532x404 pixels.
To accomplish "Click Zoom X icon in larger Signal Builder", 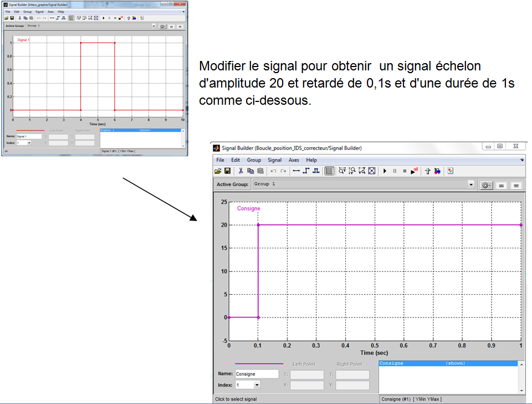I will 342,171.
